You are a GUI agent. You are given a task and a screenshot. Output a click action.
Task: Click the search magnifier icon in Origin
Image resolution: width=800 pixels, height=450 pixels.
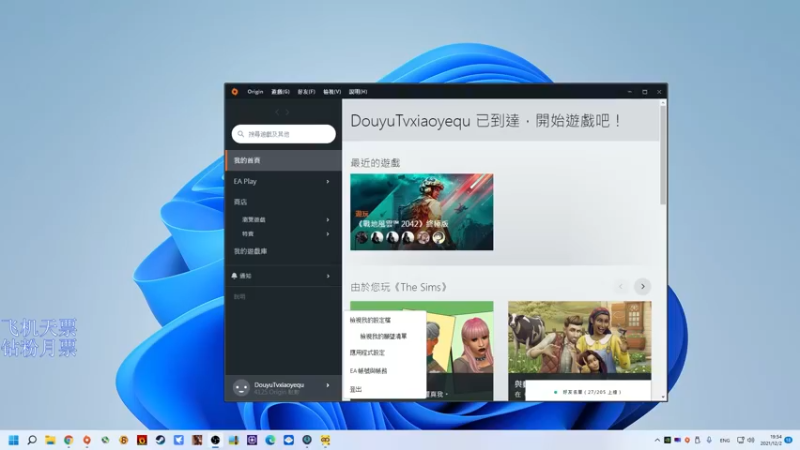click(x=241, y=134)
